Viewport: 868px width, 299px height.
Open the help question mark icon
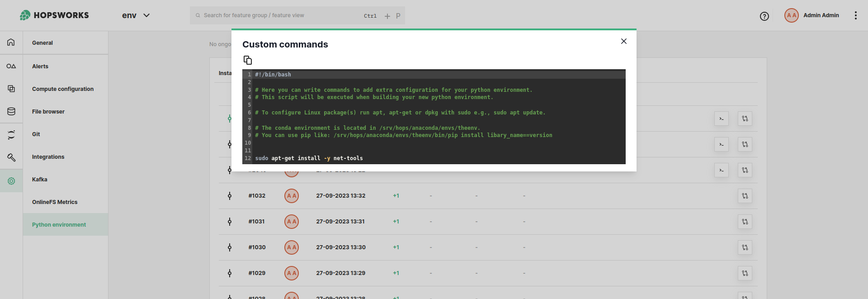764,16
